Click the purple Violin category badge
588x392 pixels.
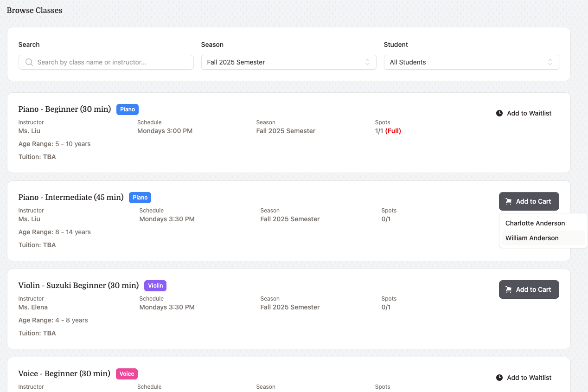155,286
